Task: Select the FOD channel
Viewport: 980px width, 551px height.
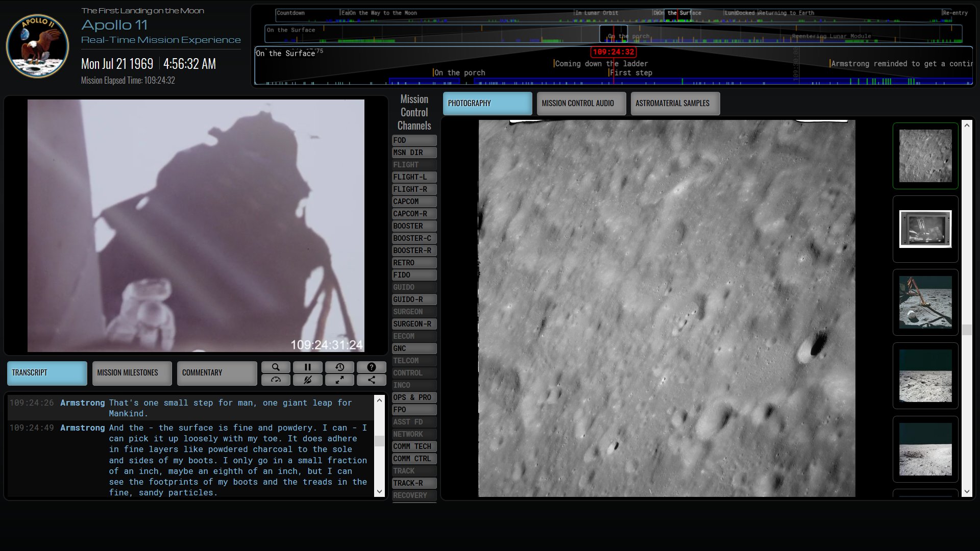Action: 414,140
